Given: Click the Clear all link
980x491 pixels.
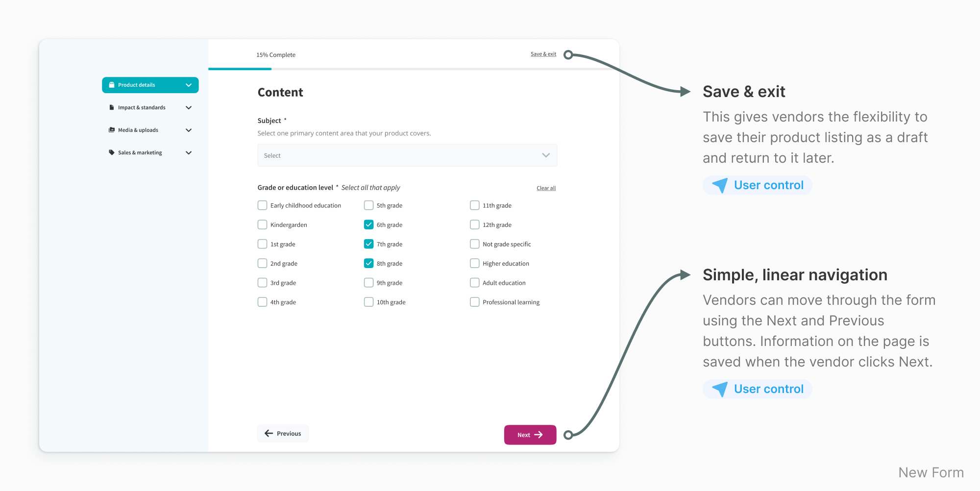Looking at the screenshot, I should pyautogui.click(x=546, y=188).
